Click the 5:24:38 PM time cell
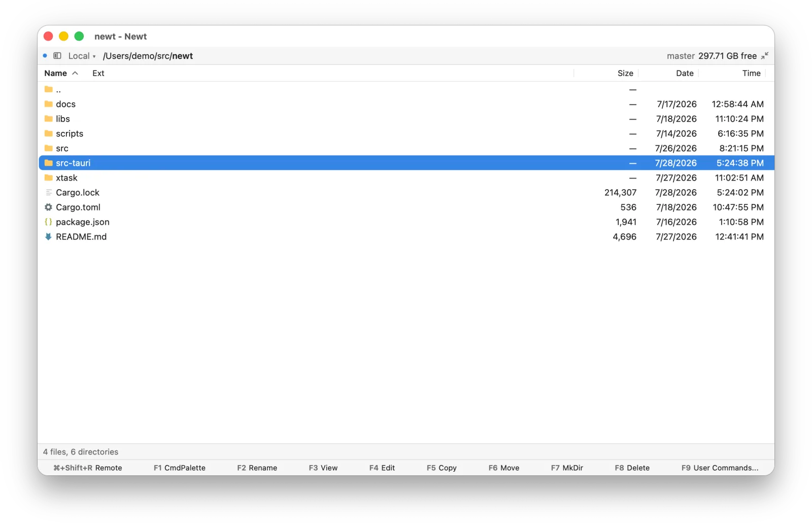Screen dimensions: 812x525 [x=740, y=163]
